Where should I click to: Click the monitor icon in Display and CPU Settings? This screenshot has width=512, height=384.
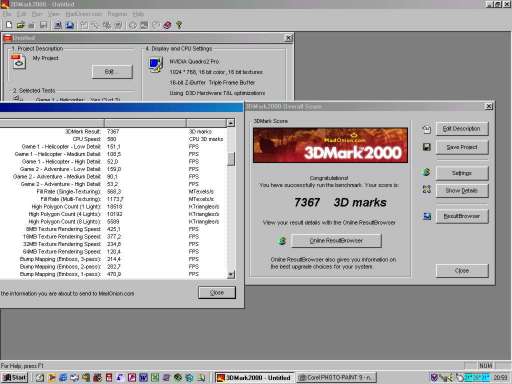pos(156,65)
